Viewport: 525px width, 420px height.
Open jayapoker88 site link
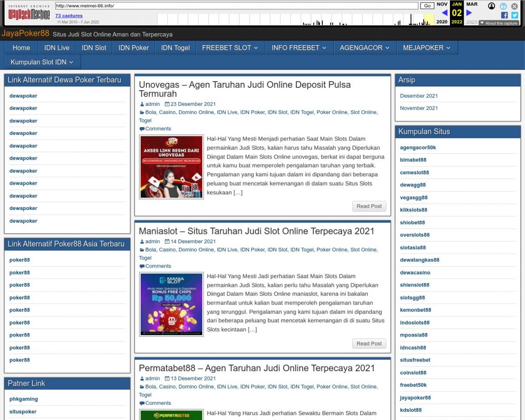pos(415,397)
